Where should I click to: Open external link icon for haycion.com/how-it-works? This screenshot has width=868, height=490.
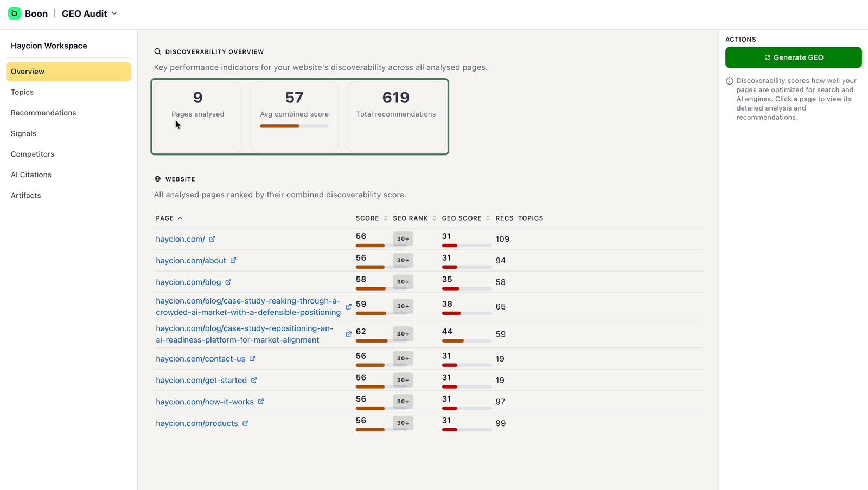tap(261, 402)
